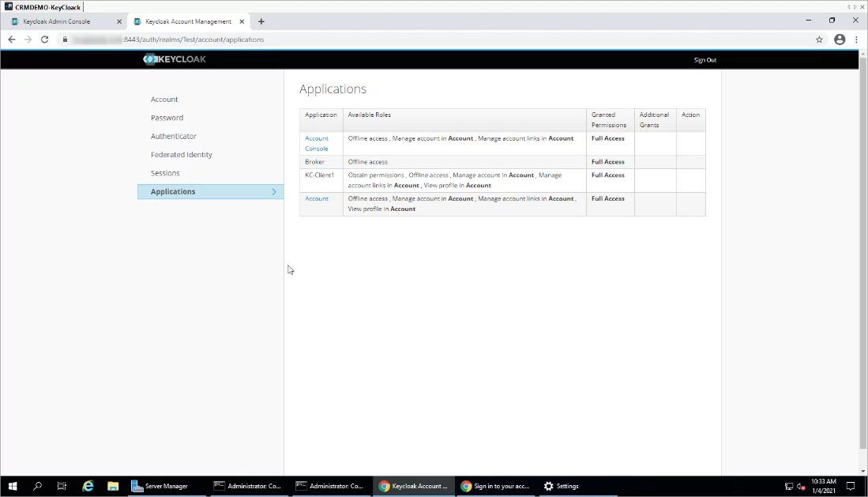Click the browser address bar URL
The height and width of the screenshot is (497, 868).
193,40
